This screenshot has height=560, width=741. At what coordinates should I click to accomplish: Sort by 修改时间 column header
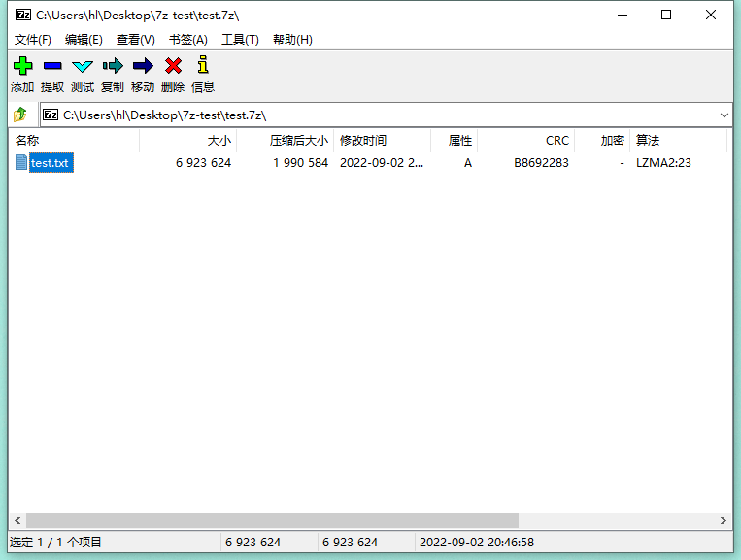[383, 140]
